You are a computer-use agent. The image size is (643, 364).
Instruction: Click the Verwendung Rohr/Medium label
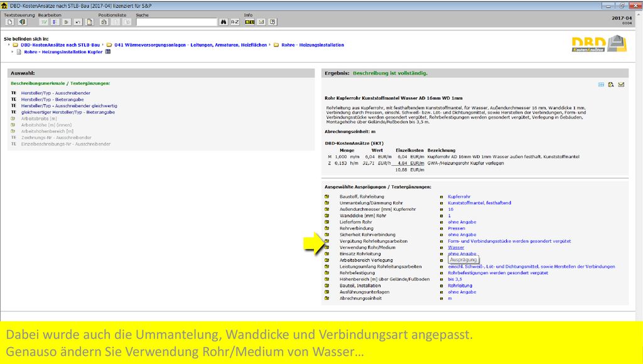coord(367,248)
